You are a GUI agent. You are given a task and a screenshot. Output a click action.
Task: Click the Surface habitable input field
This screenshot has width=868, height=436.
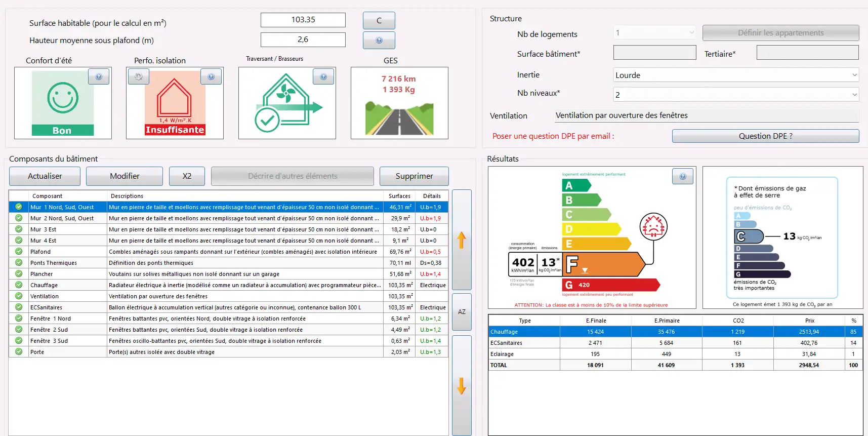(x=303, y=20)
